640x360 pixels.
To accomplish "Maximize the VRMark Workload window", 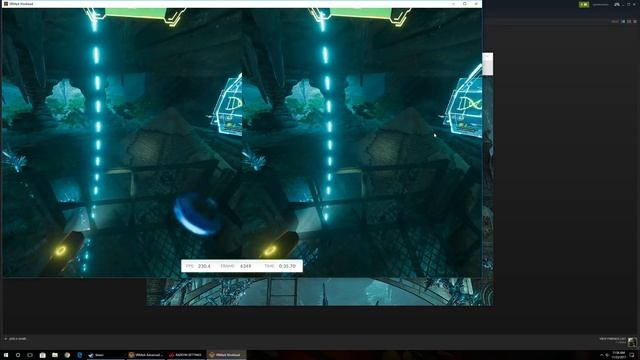I will (x=464, y=4).
